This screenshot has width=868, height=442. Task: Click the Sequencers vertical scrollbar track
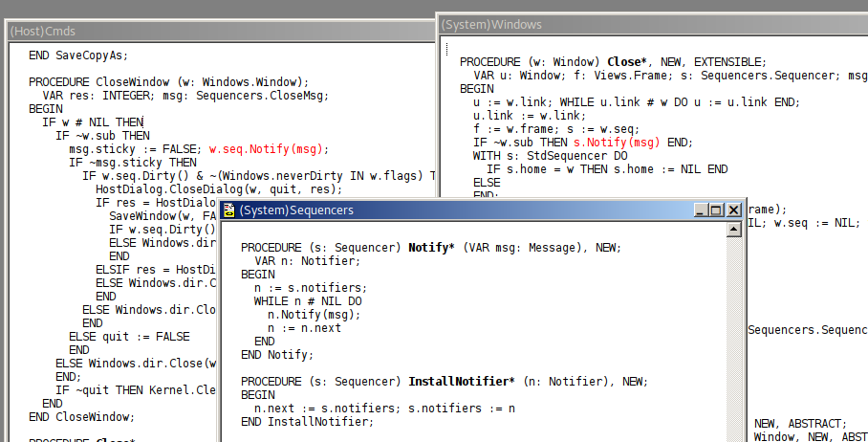[735, 335]
